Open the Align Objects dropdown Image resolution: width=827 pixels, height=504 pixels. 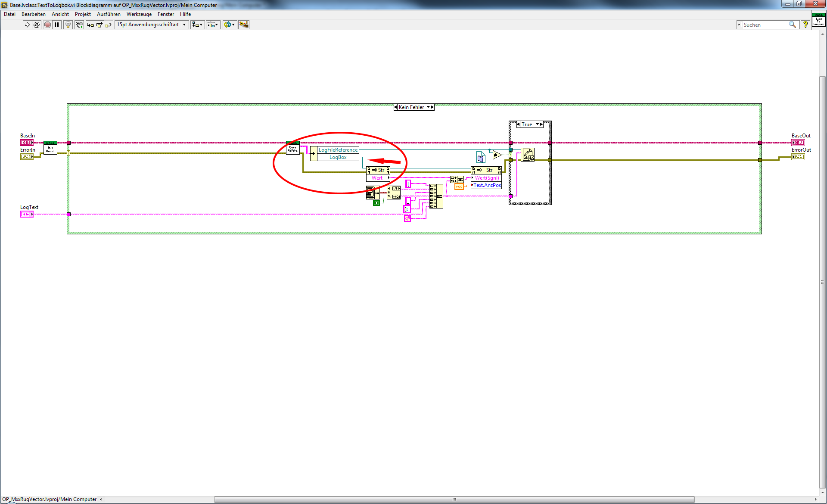pos(197,25)
